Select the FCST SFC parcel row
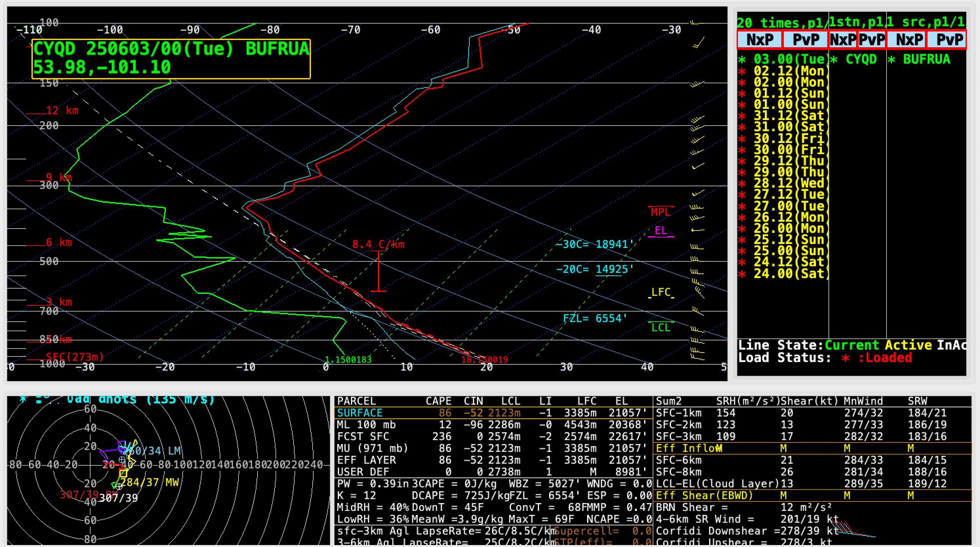This screenshot has width=980, height=547. pos(493,436)
